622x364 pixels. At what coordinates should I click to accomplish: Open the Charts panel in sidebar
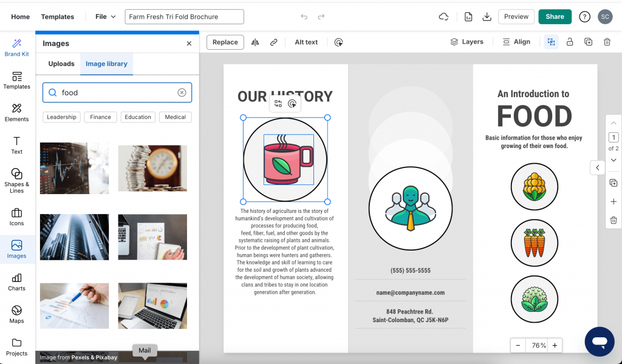click(x=16, y=281)
